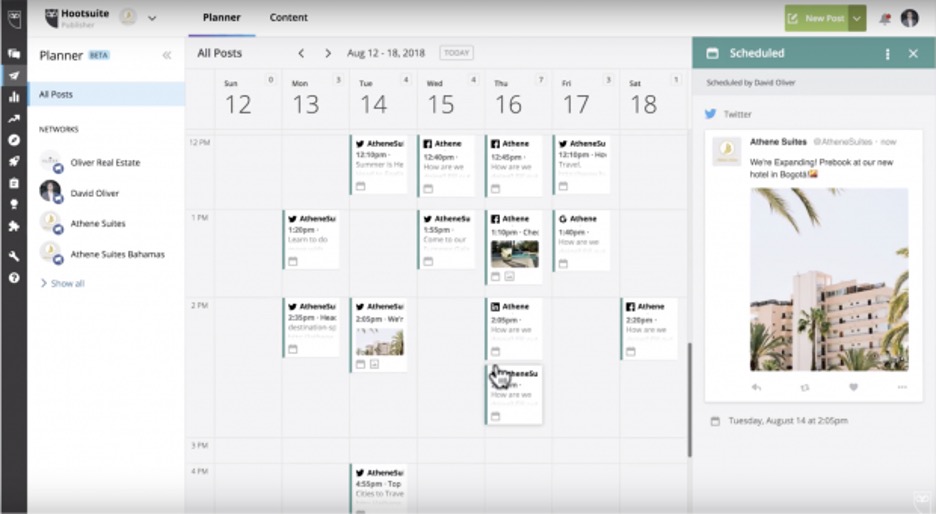This screenshot has width=936, height=514.
Task: Open the Help question mark icon
Action: tap(14, 278)
